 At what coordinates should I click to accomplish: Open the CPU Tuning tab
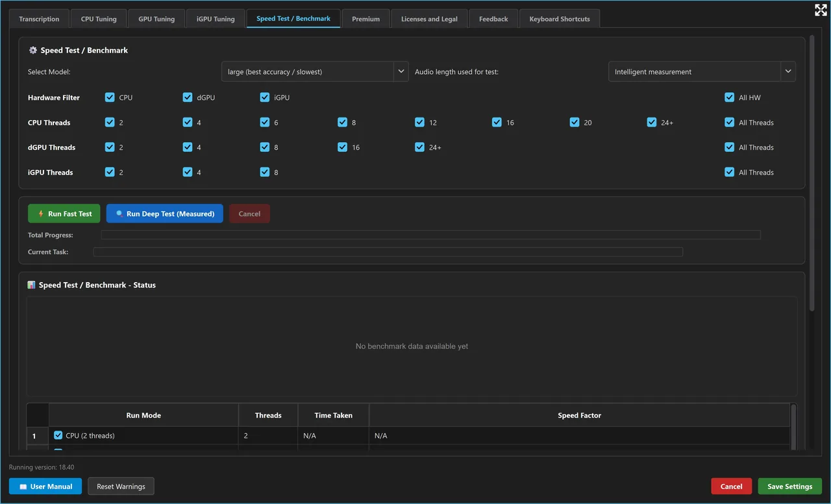pyautogui.click(x=99, y=19)
